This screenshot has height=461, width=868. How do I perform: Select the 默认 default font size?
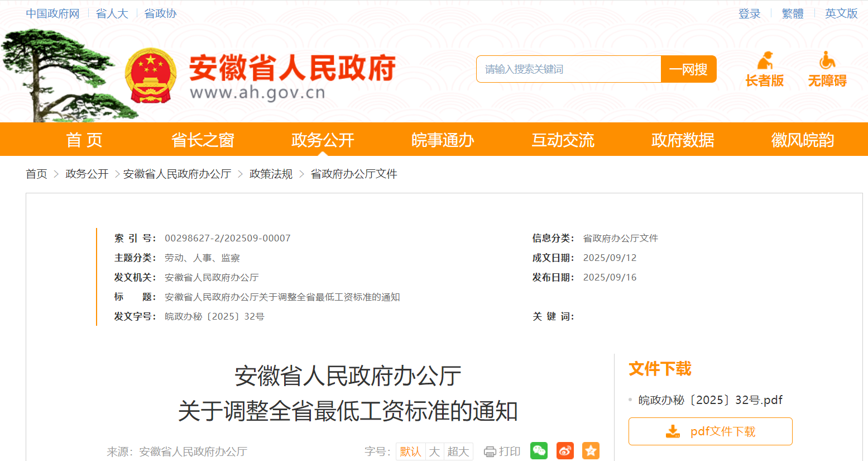(x=410, y=451)
